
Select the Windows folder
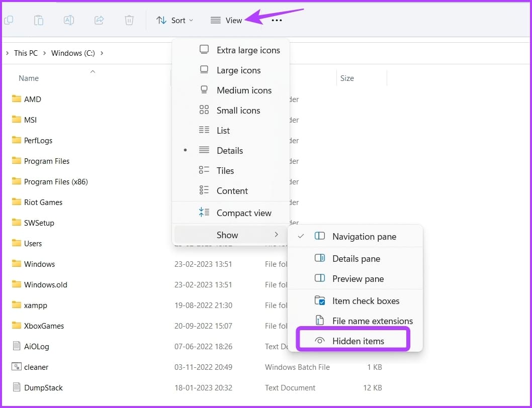pos(33,264)
